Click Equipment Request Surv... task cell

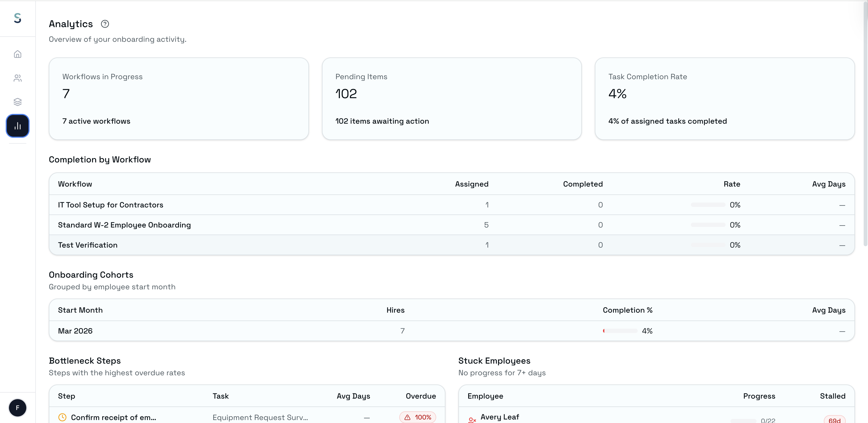(260, 417)
